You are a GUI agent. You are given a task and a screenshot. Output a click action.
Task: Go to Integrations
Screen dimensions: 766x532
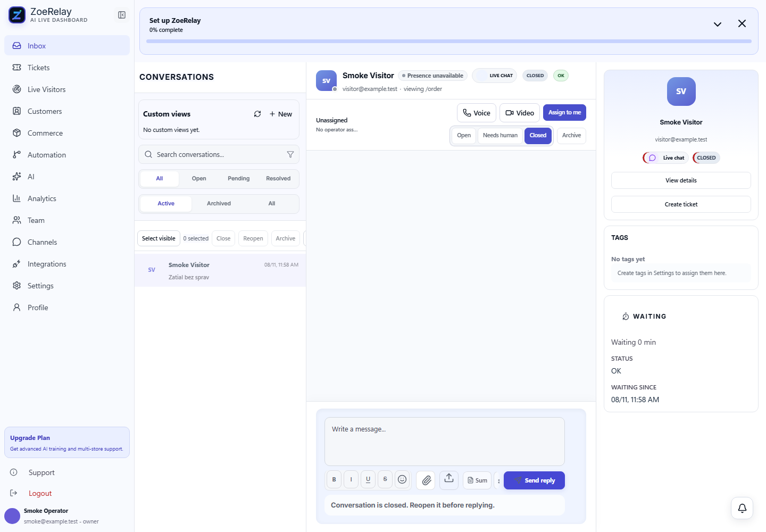[67, 264]
